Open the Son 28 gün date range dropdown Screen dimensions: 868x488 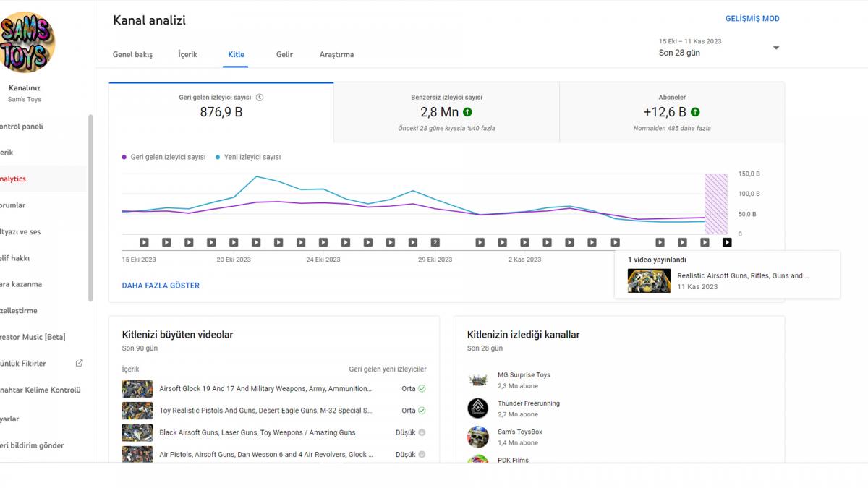[x=719, y=48]
